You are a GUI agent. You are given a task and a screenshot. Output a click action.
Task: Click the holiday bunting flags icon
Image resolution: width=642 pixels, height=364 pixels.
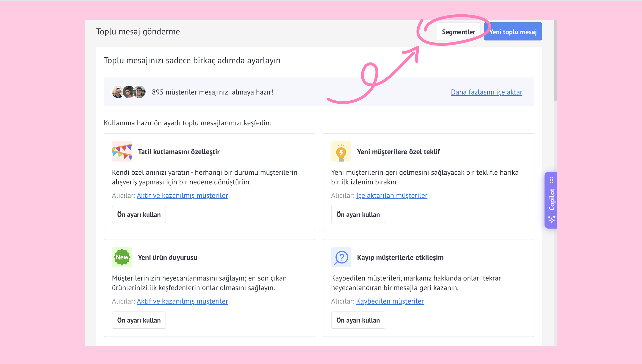(x=122, y=152)
